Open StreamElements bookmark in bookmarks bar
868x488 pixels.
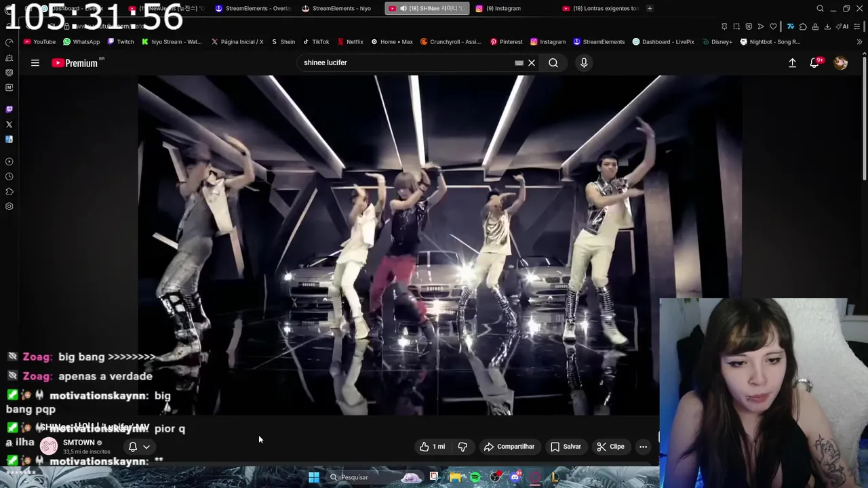tap(599, 41)
